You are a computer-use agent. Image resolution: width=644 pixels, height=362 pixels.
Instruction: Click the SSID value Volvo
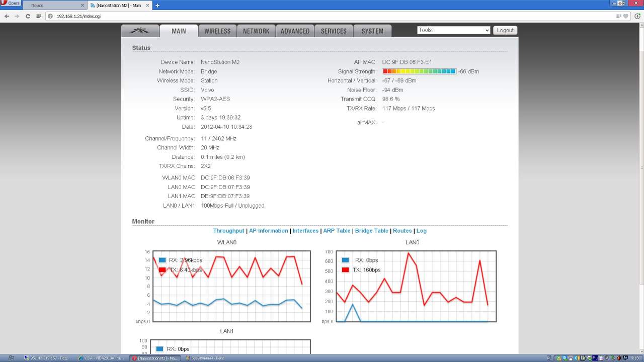pos(207,90)
